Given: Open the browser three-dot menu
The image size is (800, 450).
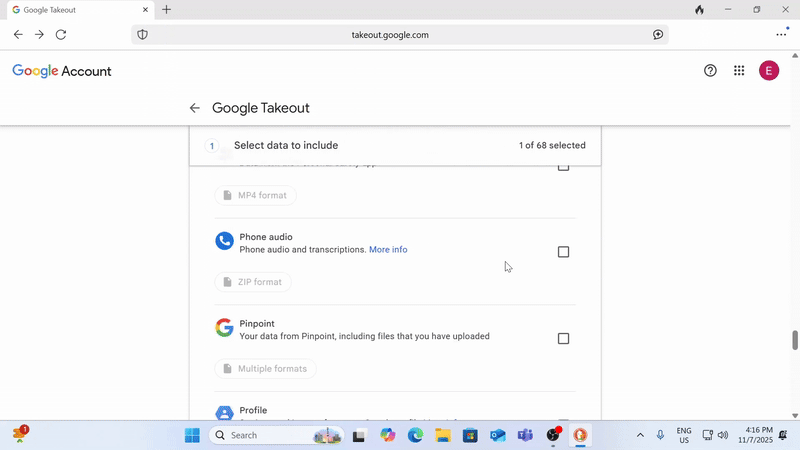Looking at the screenshot, I should (x=781, y=35).
